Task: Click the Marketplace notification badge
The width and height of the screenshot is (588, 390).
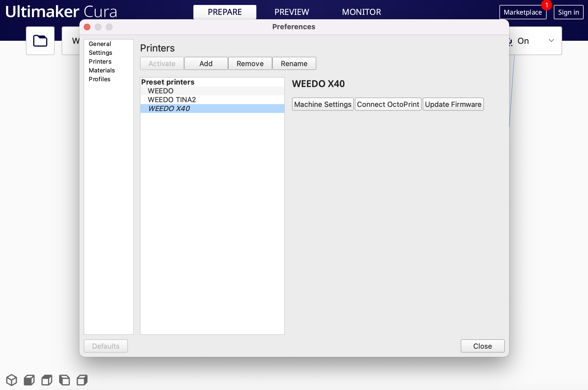Action: click(x=546, y=5)
